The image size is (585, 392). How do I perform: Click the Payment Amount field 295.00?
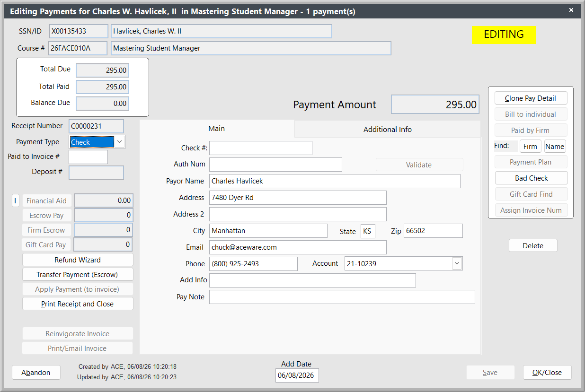[435, 105]
